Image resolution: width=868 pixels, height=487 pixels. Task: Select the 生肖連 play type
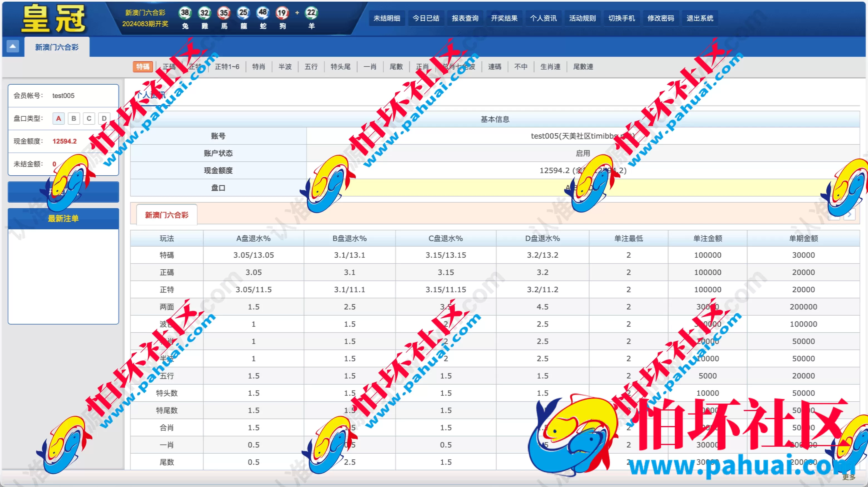click(x=550, y=67)
